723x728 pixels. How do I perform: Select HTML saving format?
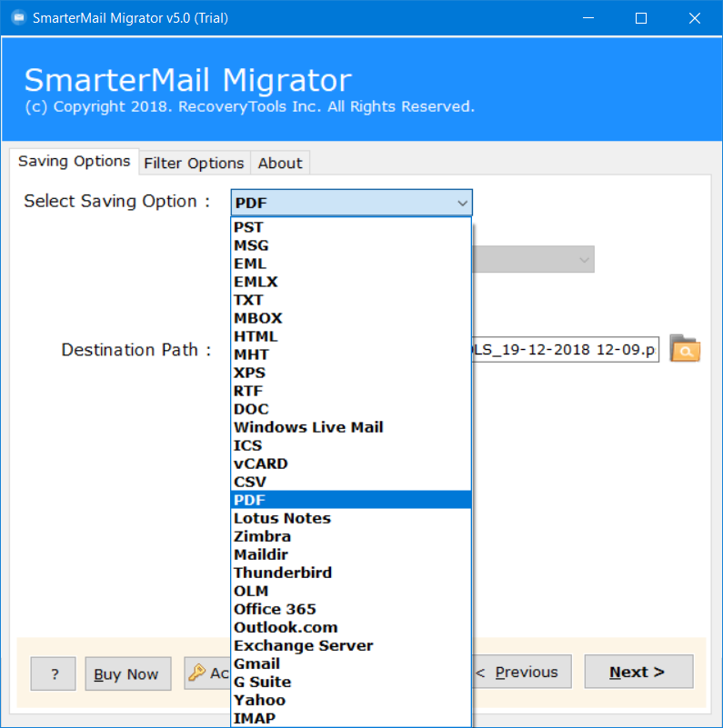[x=351, y=336]
